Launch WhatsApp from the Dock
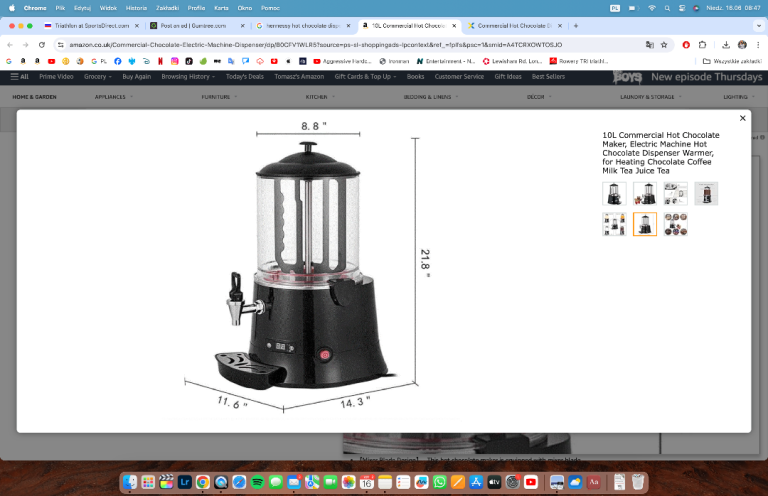This screenshot has width=768, height=496. (439, 482)
